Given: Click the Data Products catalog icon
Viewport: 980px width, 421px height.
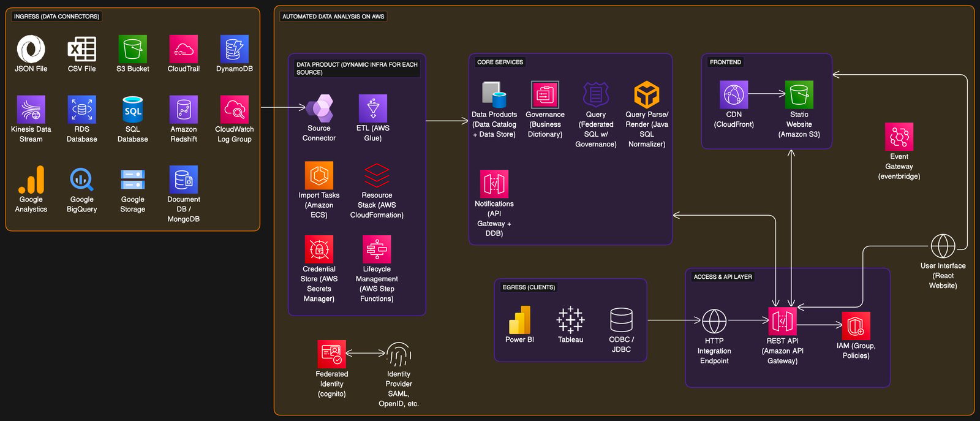Looking at the screenshot, I should point(494,95).
